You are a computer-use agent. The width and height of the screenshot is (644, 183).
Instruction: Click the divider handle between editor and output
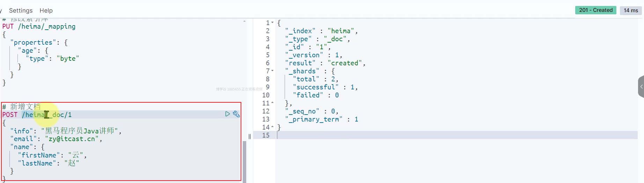click(x=250, y=137)
